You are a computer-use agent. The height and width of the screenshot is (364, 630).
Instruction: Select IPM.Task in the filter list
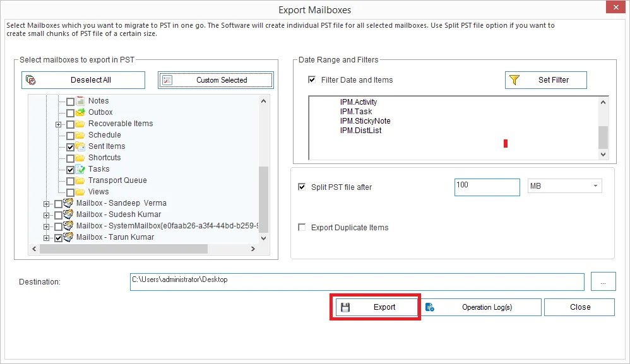click(x=356, y=112)
